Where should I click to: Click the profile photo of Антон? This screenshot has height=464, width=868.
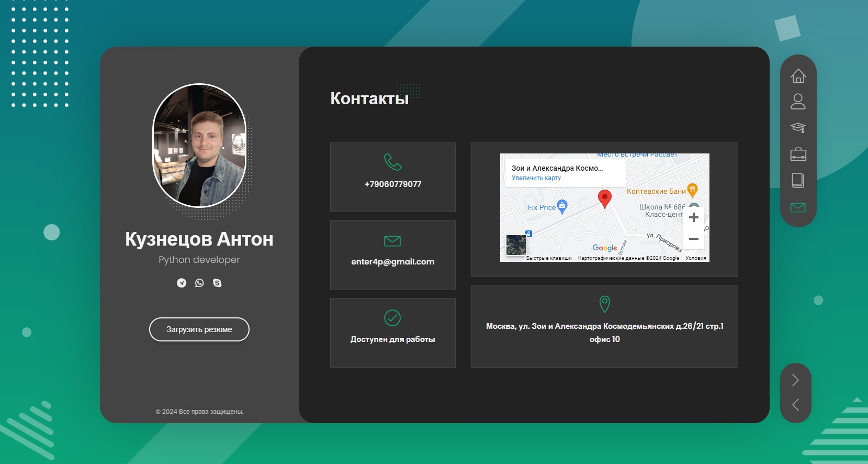199,145
